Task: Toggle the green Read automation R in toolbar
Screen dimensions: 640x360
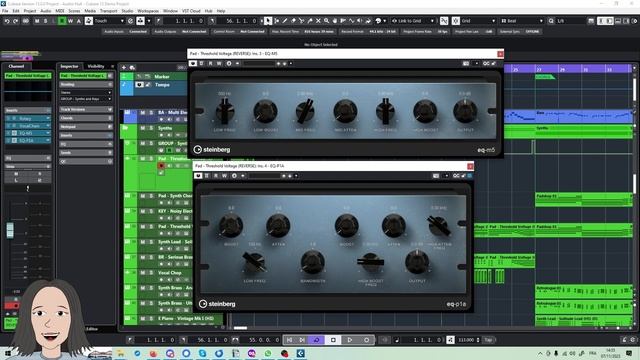Action: coord(62,21)
